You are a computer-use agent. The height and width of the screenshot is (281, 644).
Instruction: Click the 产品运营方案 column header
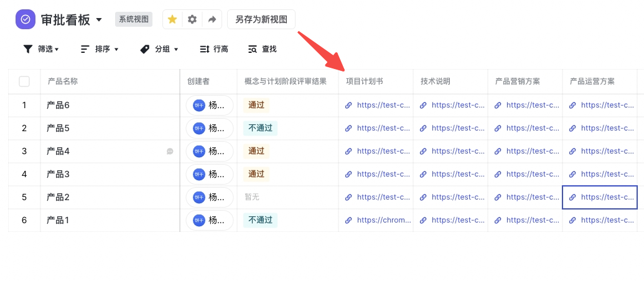pyautogui.click(x=592, y=81)
